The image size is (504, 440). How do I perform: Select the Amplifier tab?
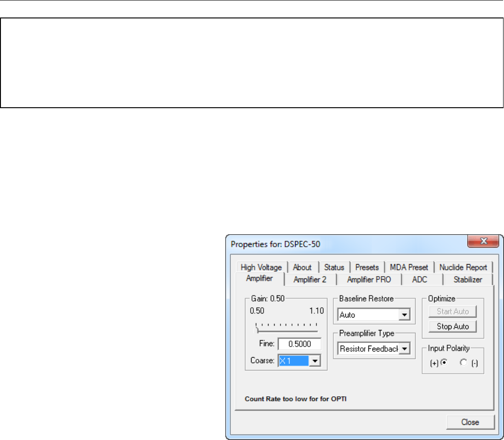259,278
